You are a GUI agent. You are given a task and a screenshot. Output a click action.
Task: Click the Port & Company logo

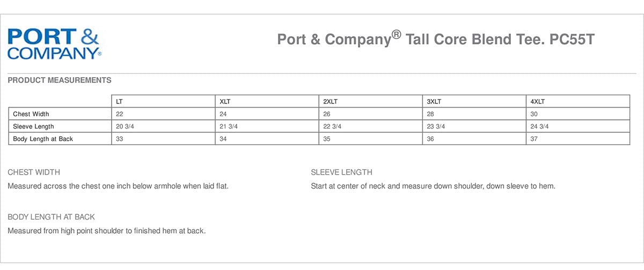(x=54, y=43)
